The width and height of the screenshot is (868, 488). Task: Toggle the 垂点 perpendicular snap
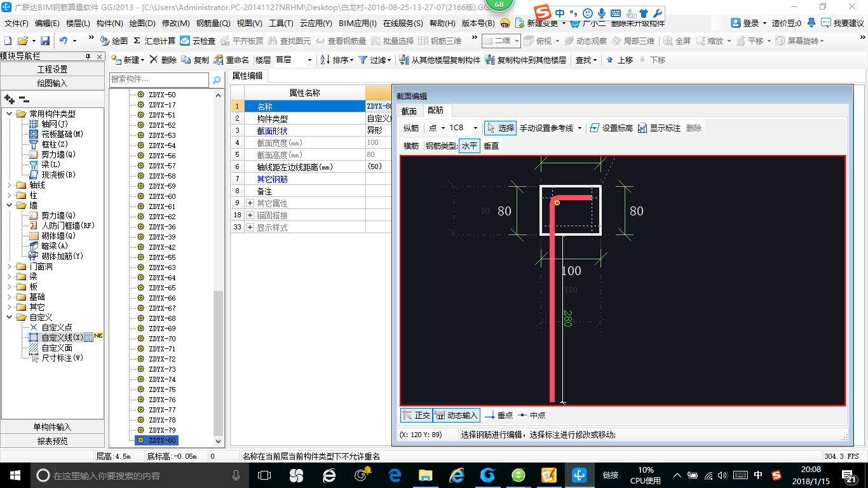pyautogui.click(x=499, y=416)
